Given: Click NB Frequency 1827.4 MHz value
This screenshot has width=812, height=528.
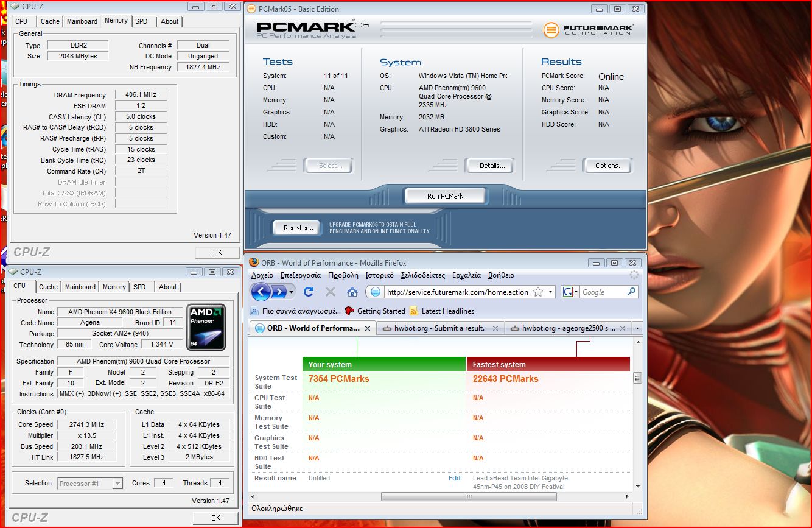Looking at the screenshot, I should pos(203,67).
